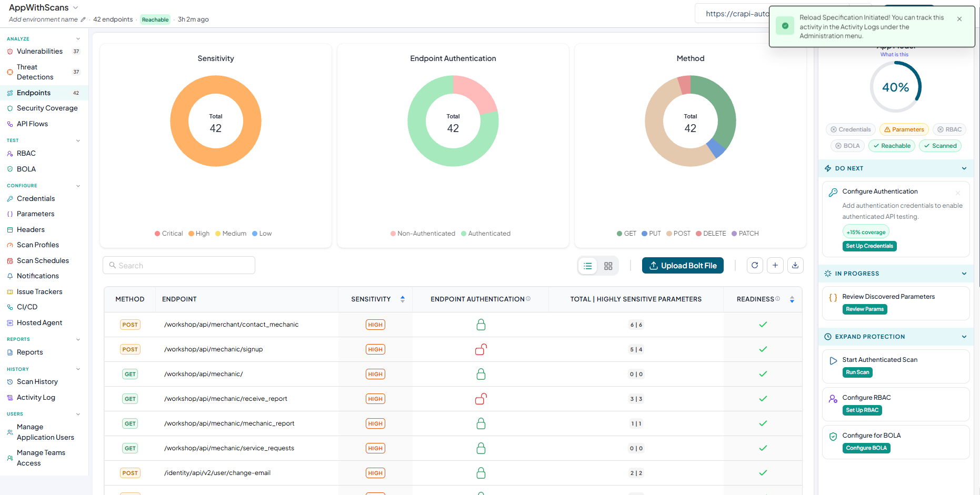
Task: Click Set Up Credentials button
Action: tap(869, 246)
